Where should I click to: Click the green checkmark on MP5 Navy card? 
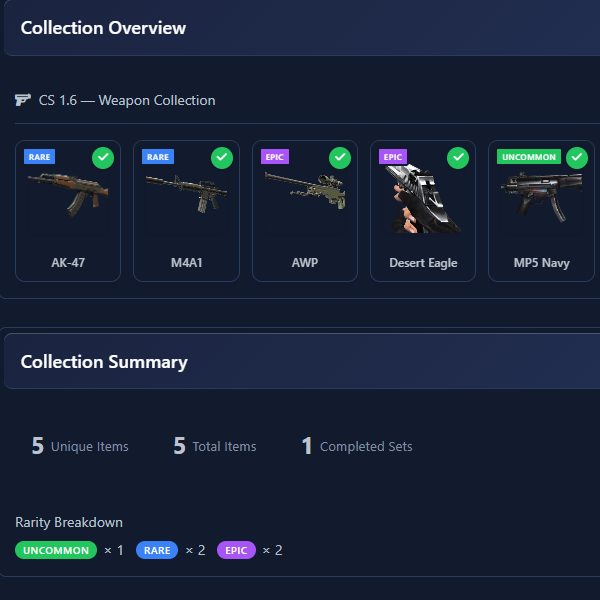coord(577,158)
